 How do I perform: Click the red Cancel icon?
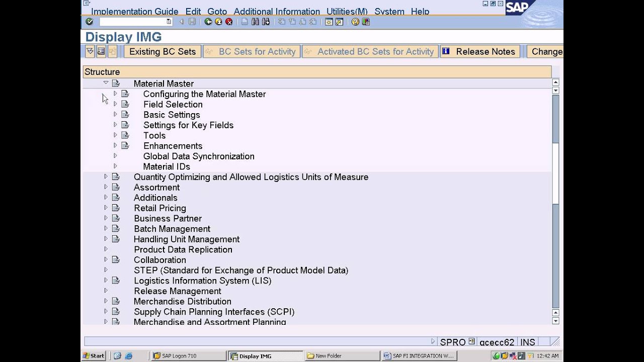tap(229, 22)
